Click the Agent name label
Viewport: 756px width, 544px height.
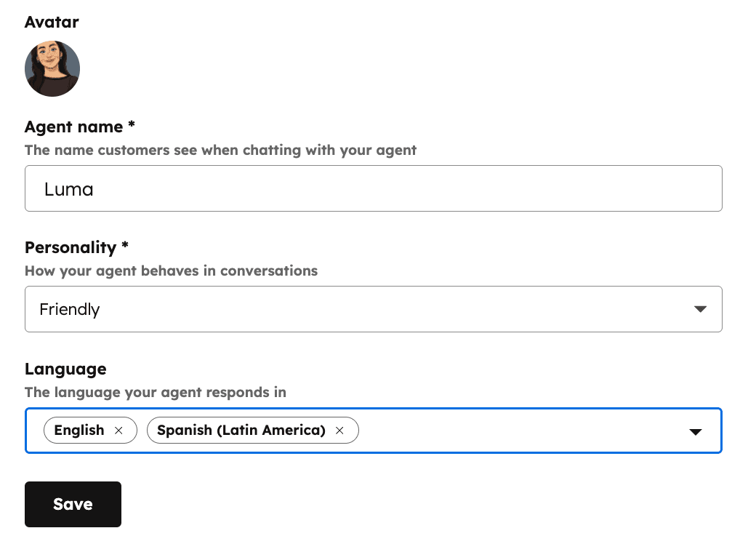(79, 127)
